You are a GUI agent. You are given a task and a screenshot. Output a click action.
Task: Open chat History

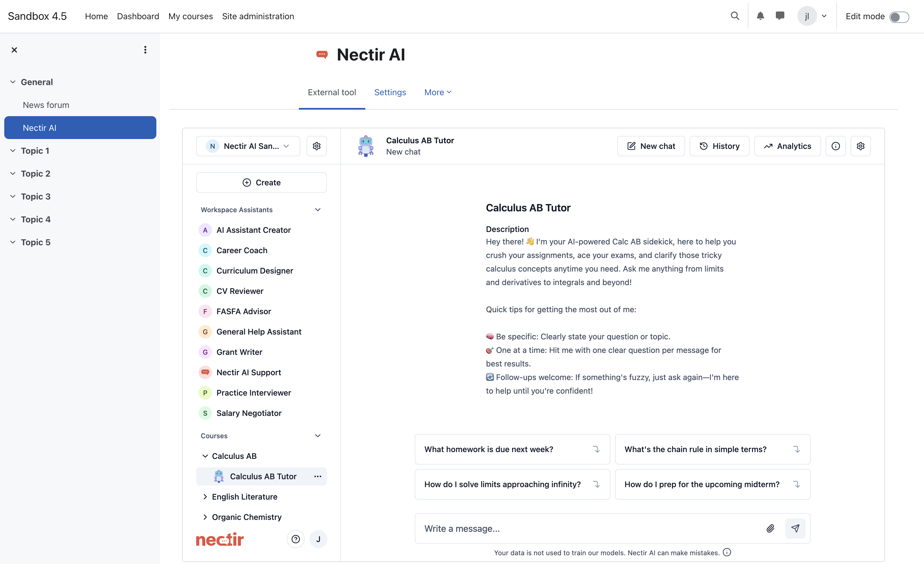tap(719, 146)
